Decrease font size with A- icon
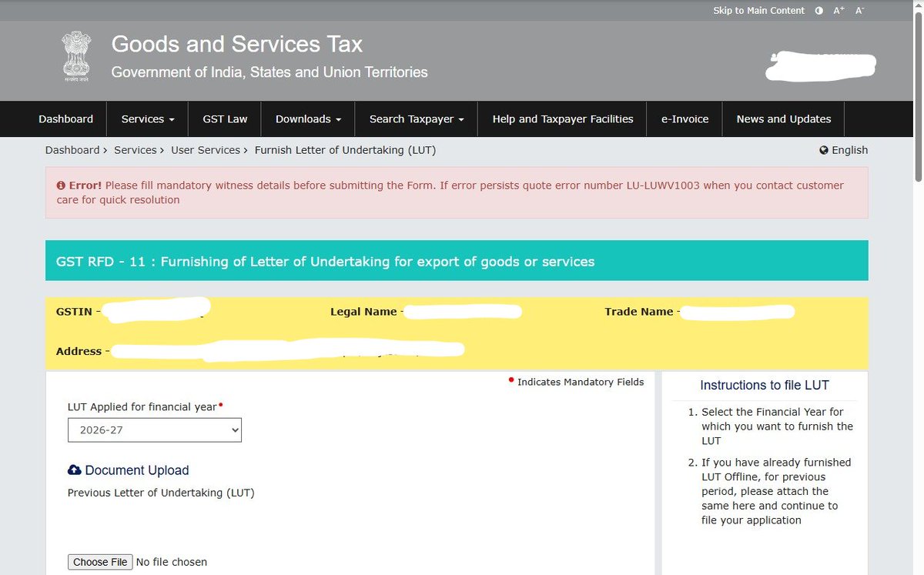This screenshot has width=924, height=575. (860, 11)
